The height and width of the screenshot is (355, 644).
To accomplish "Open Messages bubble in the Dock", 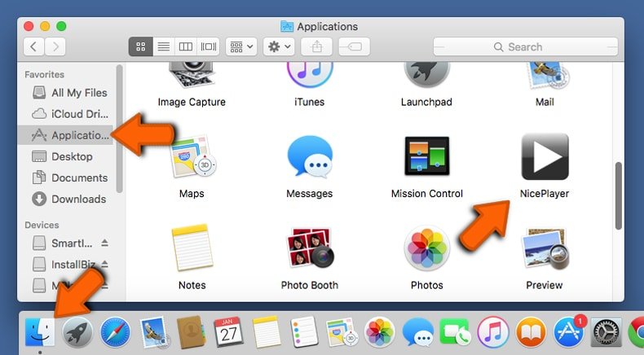I will click(x=417, y=332).
